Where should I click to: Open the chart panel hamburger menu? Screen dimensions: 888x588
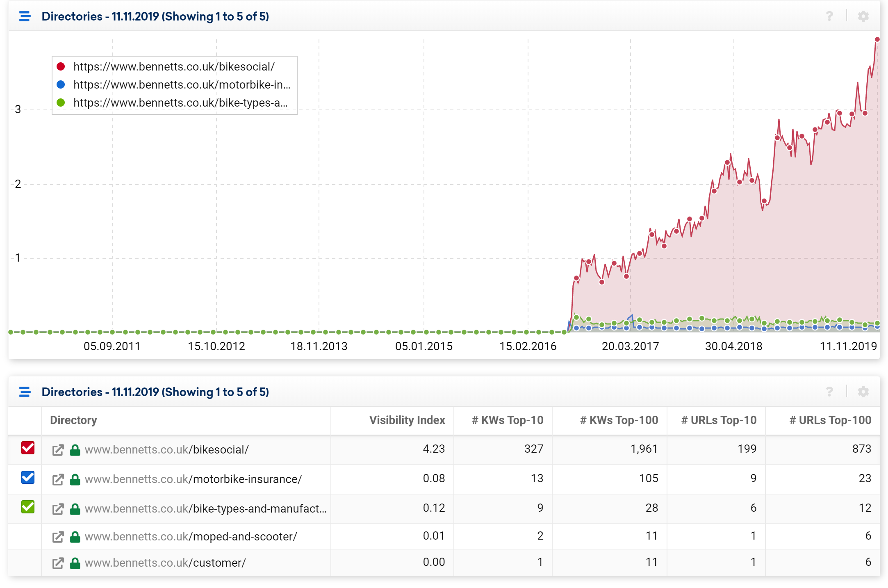pos(25,16)
